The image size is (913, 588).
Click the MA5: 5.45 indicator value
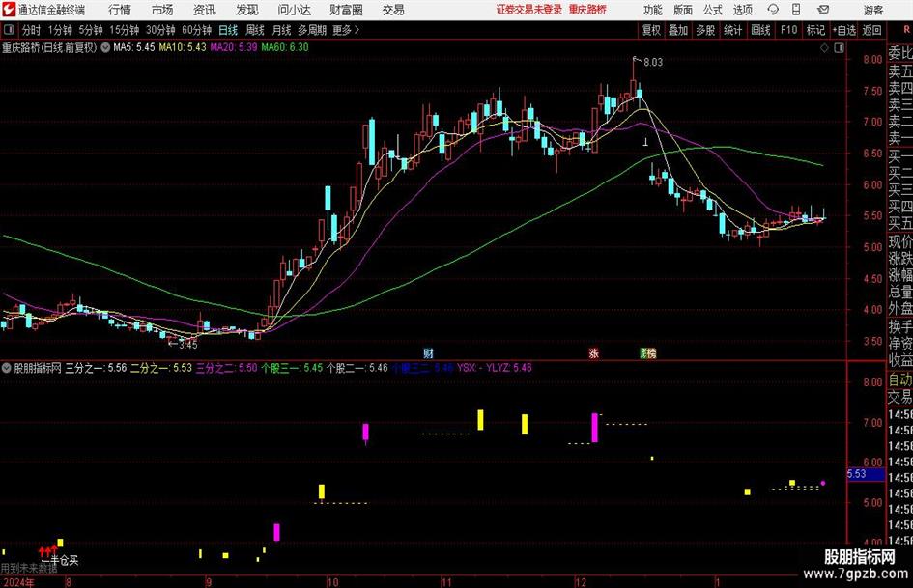134,47
